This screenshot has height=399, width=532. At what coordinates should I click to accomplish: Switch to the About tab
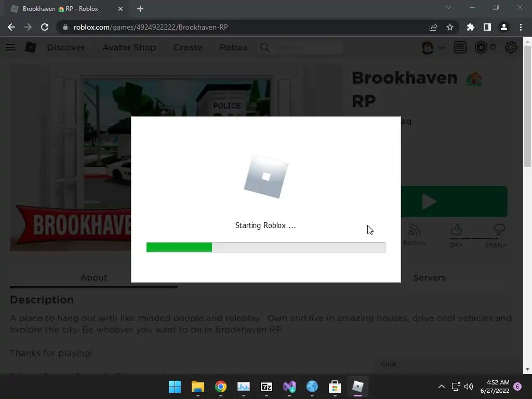point(94,277)
